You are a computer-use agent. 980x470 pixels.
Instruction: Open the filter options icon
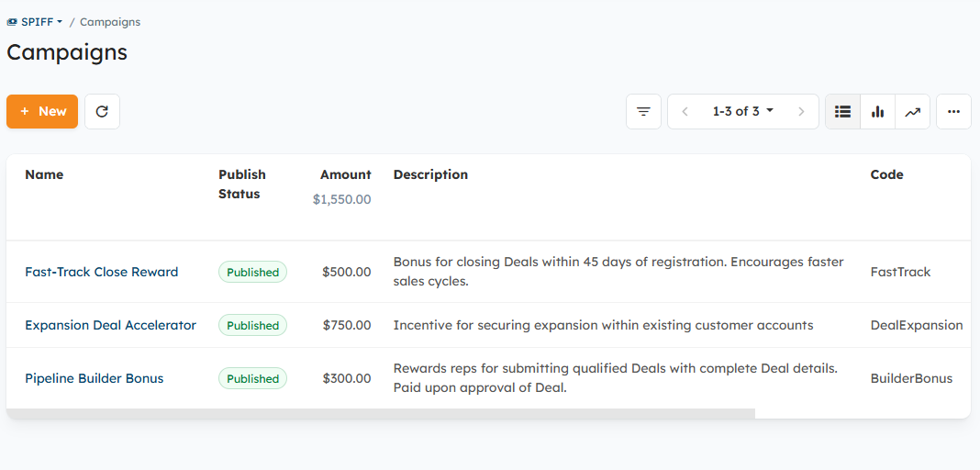tap(643, 112)
